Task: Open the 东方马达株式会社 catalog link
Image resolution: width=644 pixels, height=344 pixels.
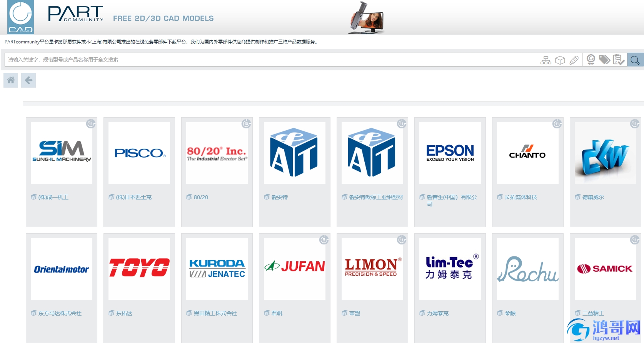Action: point(60,313)
